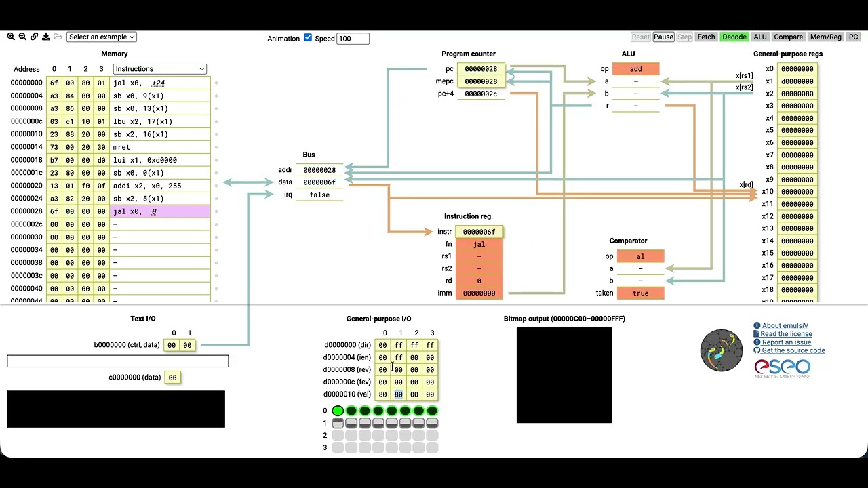Click register x0 value field
Screen dimensions: 868x488
[x=797, y=69]
